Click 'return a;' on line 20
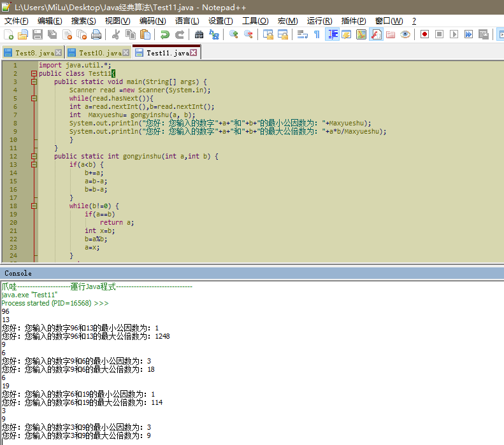504x445 pixels. click(x=117, y=223)
